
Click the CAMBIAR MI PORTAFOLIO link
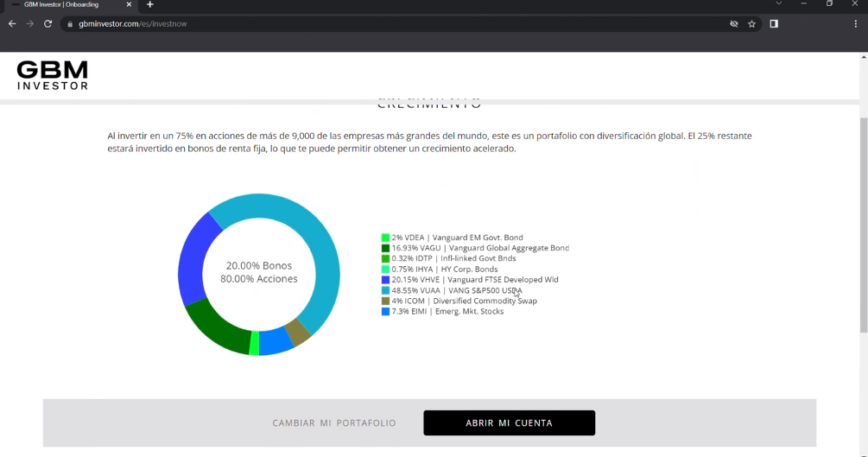(334, 423)
